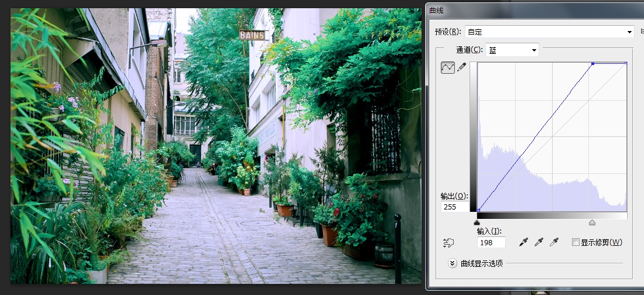
Task: Select the pencil draw-curve tool
Action: (x=462, y=67)
